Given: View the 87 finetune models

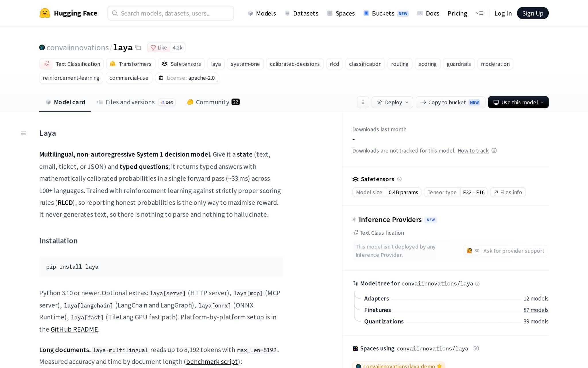Looking at the screenshot, I should [536, 310].
